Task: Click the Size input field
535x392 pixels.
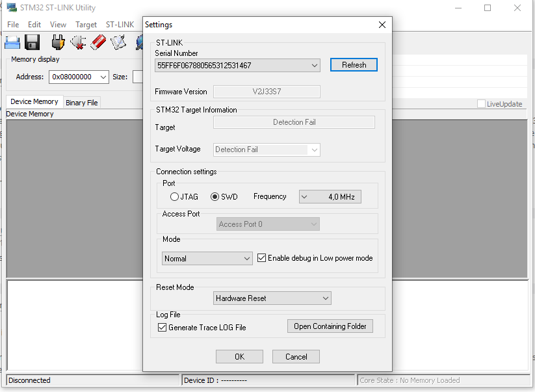Action: point(138,77)
